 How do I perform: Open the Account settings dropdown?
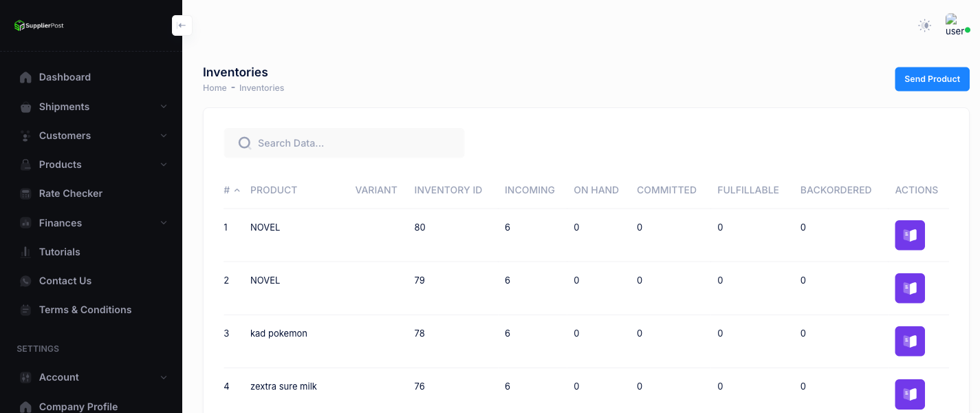(x=58, y=377)
